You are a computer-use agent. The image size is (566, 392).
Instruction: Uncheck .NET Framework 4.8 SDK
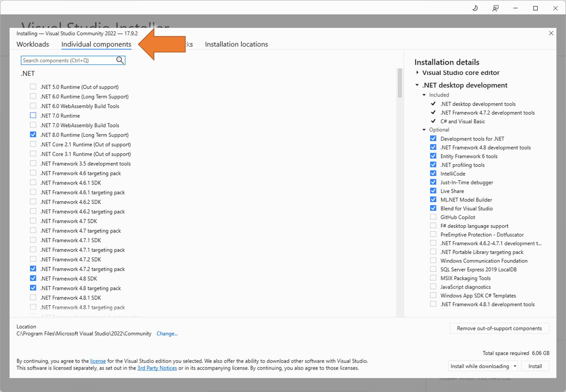coord(33,278)
